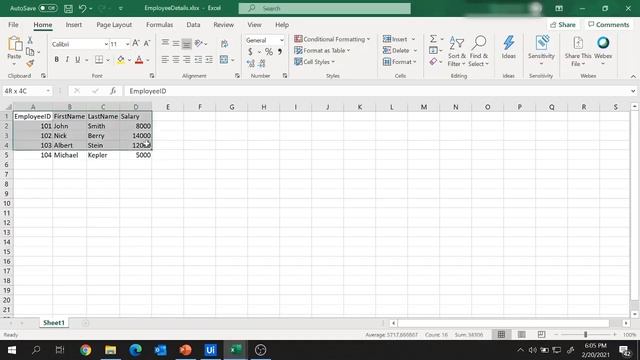The image size is (640, 360).
Task: Switch to the Page Layout tab
Action: [114, 25]
